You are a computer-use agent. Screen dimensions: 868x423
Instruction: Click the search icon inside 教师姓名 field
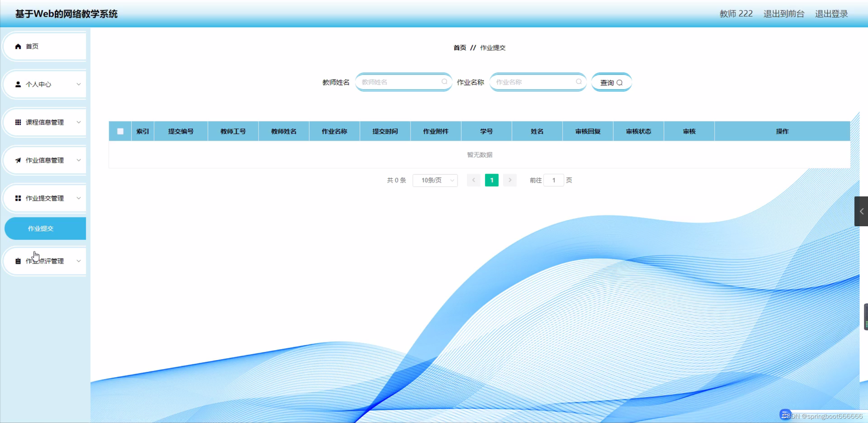[x=444, y=82]
